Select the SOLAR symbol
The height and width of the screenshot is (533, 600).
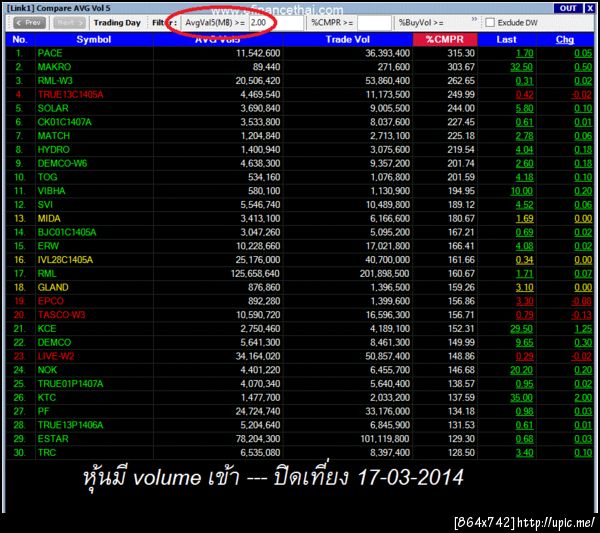tap(53, 108)
